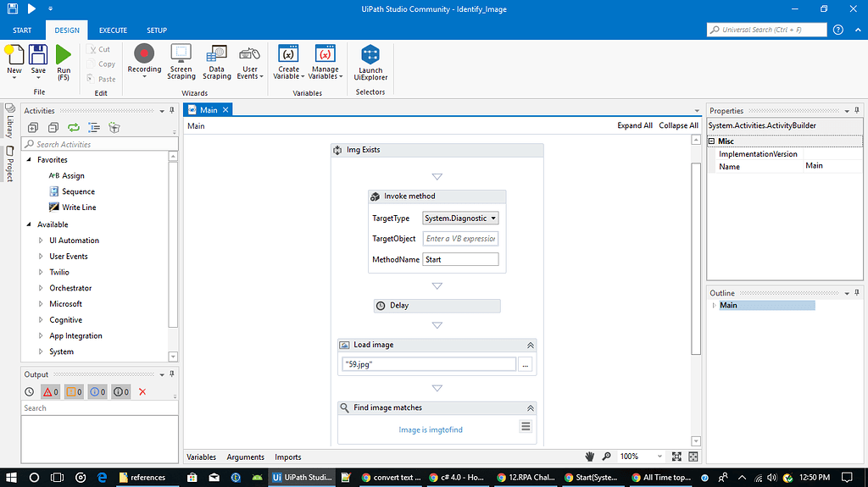Click MethodName field containing Start
Viewport: 868px width, 487px height.
[x=460, y=259]
